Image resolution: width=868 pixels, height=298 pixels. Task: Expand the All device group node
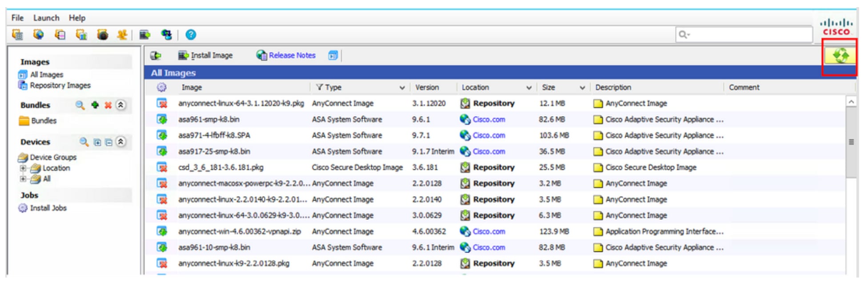click(23, 179)
